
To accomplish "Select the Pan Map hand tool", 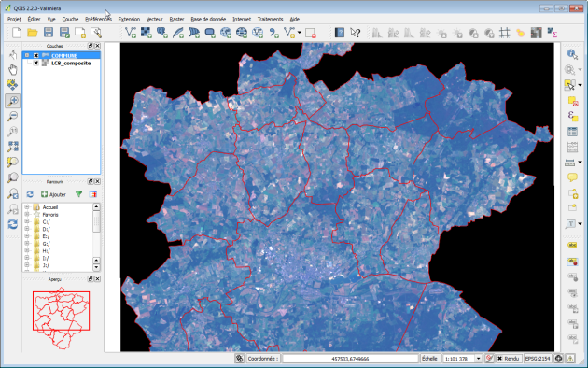I will click(13, 70).
